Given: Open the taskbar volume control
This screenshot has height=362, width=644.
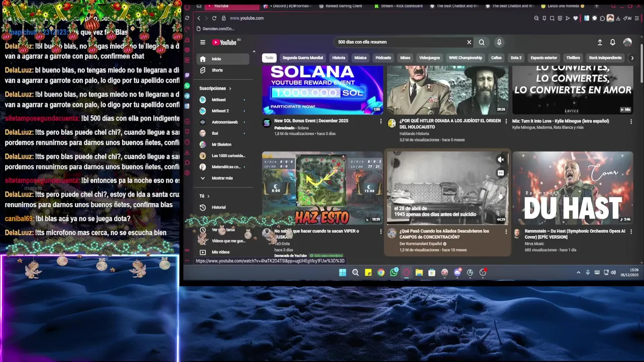Looking at the screenshot, I should tap(613, 273).
